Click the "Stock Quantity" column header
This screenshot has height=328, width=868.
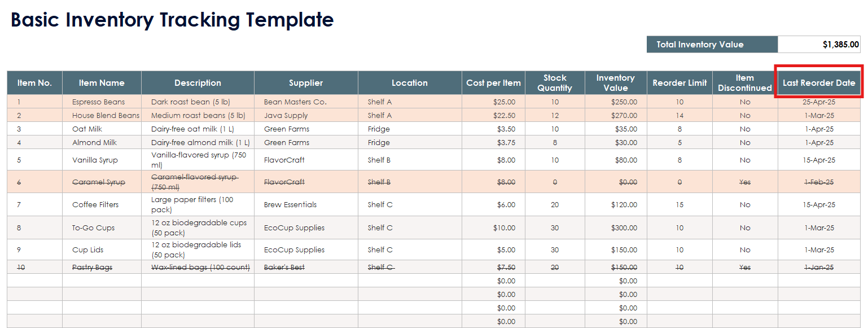tap(555, 83)
